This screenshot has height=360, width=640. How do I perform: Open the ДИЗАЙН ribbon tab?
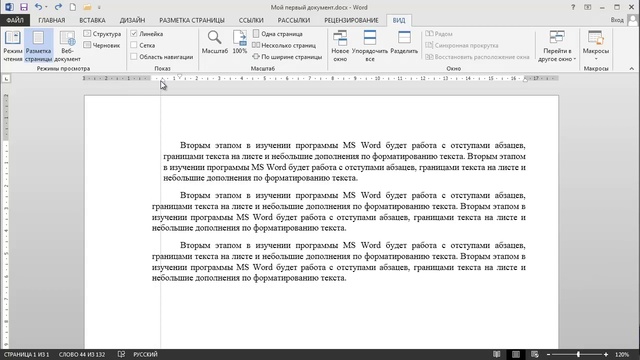tap(132, 20)
